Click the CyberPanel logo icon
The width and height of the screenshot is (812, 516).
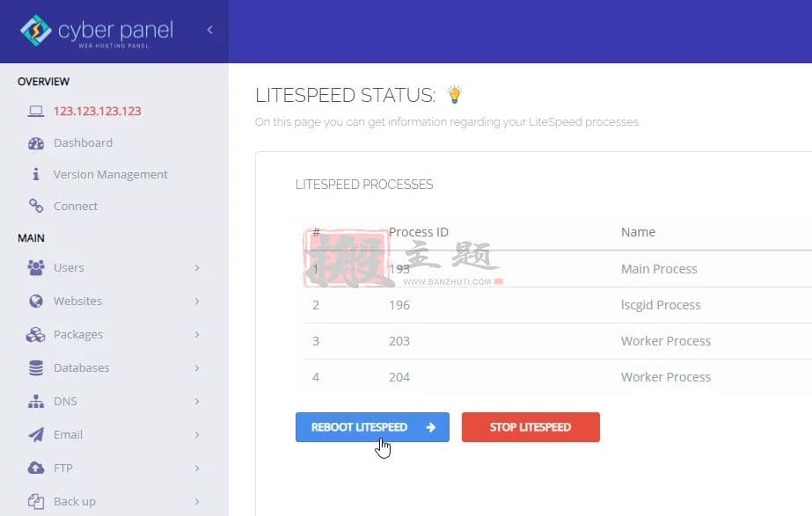click(36, 31)
